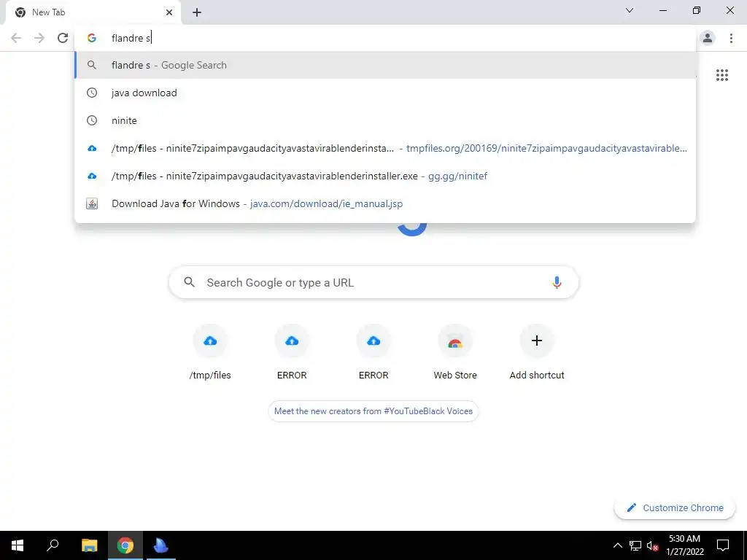Click the 'Search Google or type a URL' box

pyautogui.click(x=374, y=282)
